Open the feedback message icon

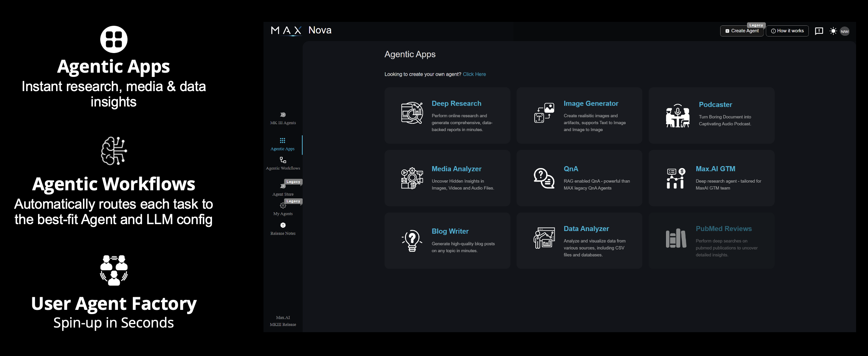tap(819, 31)
